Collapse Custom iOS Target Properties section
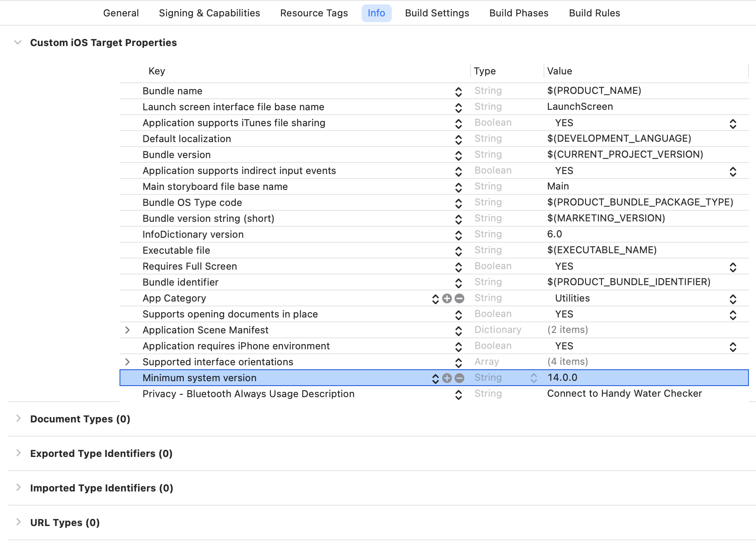Screen dimensions: 756x557 click(18, 43)
